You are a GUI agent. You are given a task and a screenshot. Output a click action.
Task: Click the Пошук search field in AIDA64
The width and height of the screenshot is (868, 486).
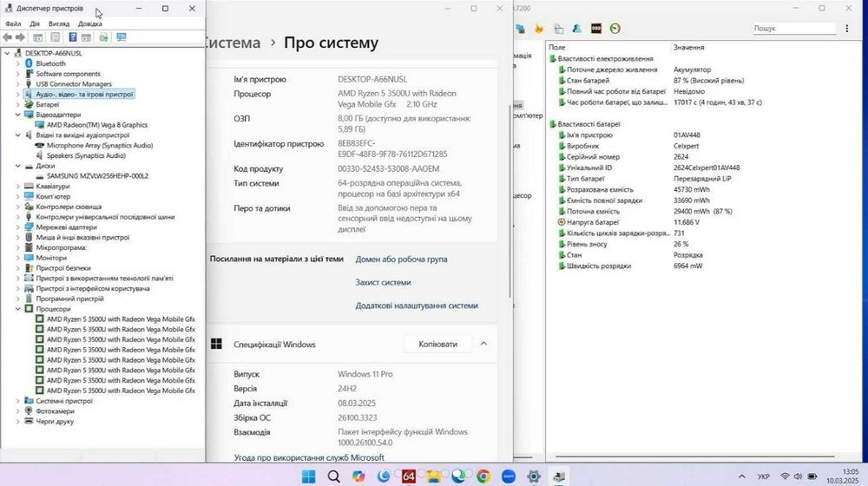[x=794, y=29]
